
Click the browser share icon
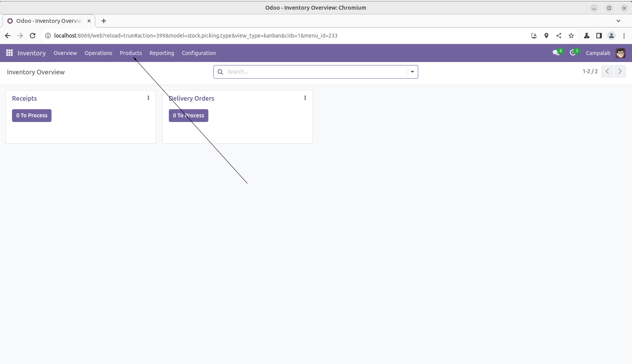tap(559, 36)
